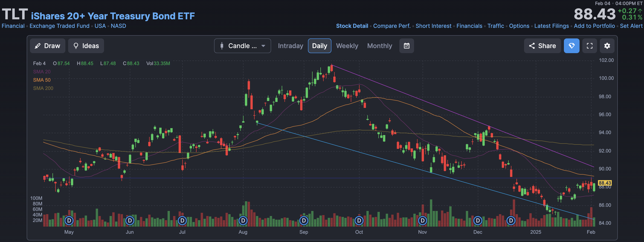Open the date range calendar icon

[x=406, y=46]
